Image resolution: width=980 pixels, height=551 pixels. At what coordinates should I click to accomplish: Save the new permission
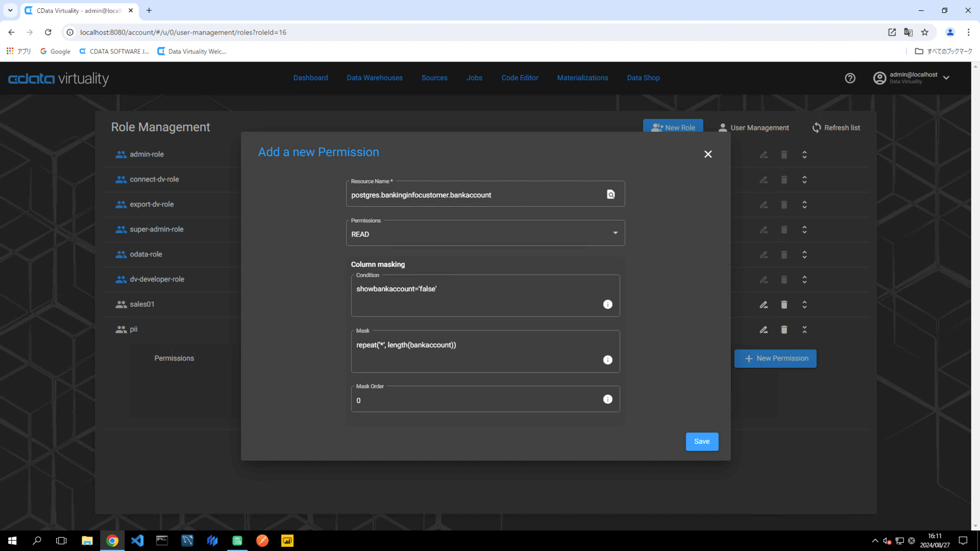[702, 442]
